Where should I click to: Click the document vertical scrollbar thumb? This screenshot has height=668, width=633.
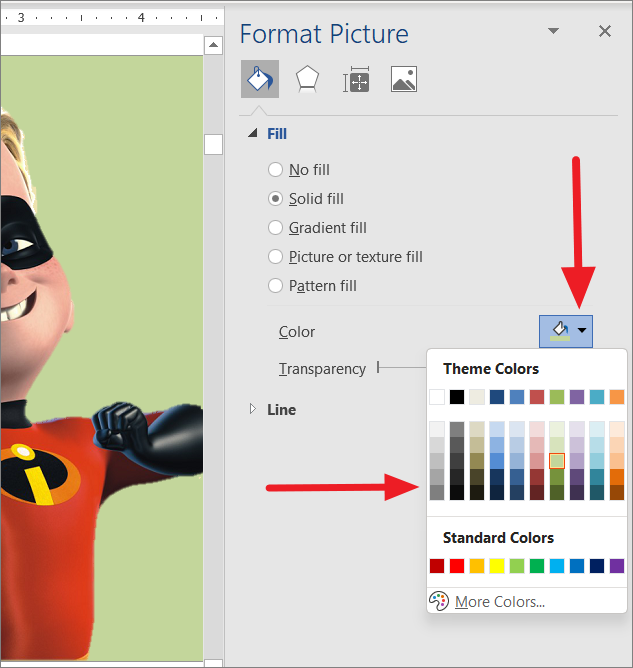click(x=213, y=144)
